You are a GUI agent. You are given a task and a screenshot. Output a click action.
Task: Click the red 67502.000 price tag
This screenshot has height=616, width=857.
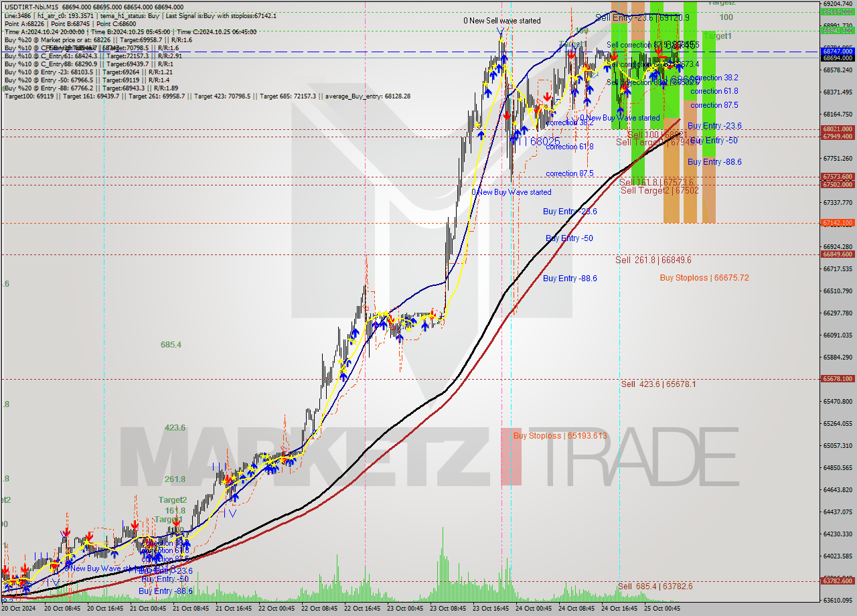coord(838,184)
